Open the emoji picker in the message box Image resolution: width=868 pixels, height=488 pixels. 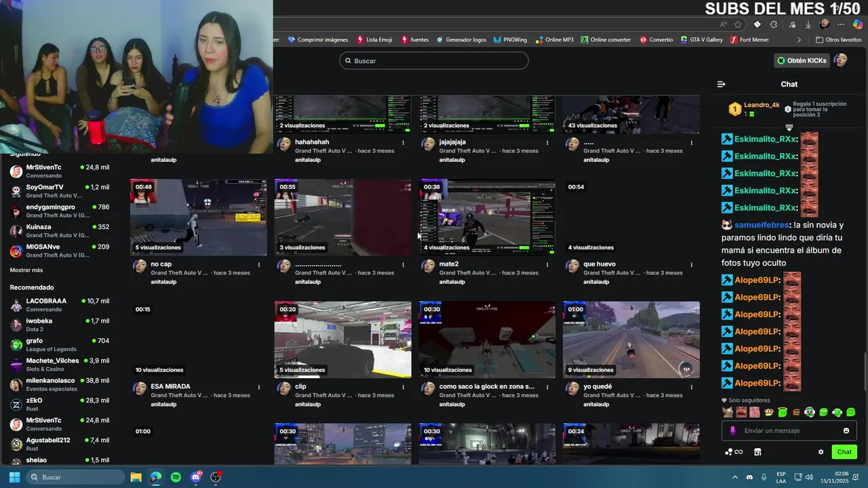point(846,430)
